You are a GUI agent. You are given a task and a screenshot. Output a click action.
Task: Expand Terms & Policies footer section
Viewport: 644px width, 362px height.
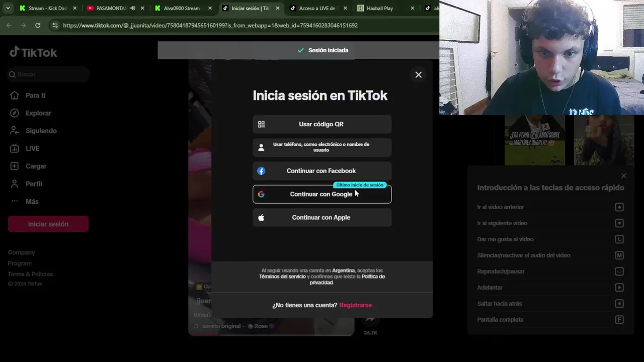tap(30, 274)
